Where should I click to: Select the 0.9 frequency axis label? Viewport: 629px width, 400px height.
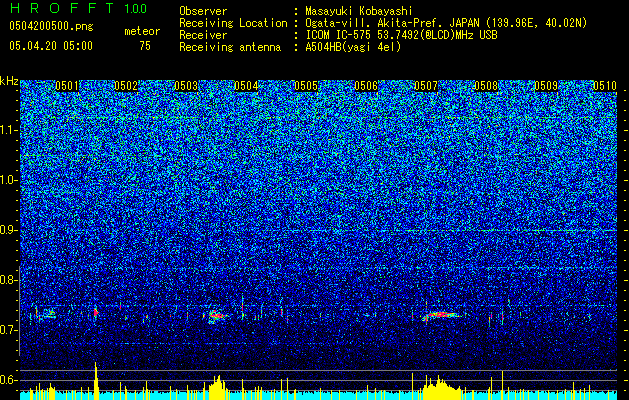coord(9,230)
